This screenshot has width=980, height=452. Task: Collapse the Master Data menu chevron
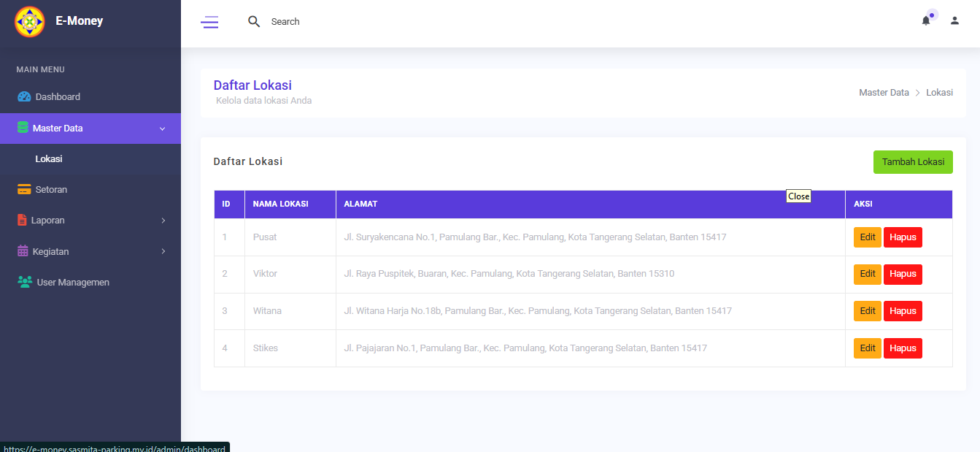coord(162,129)
